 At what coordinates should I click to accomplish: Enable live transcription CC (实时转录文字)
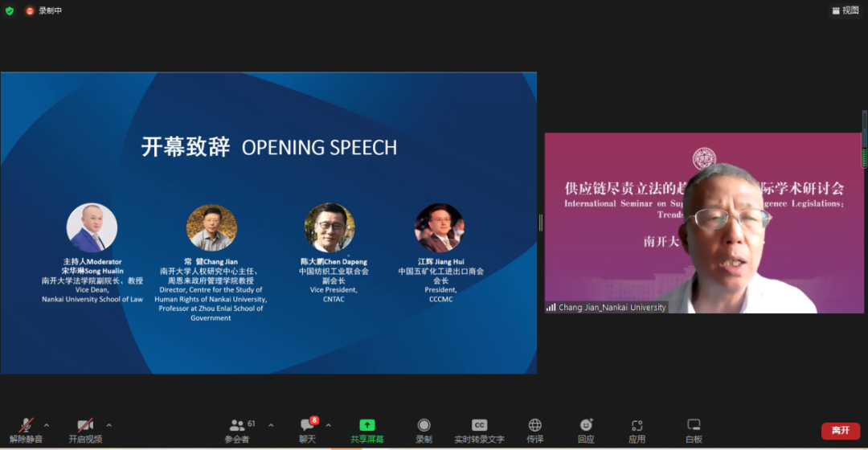[479, 430]
